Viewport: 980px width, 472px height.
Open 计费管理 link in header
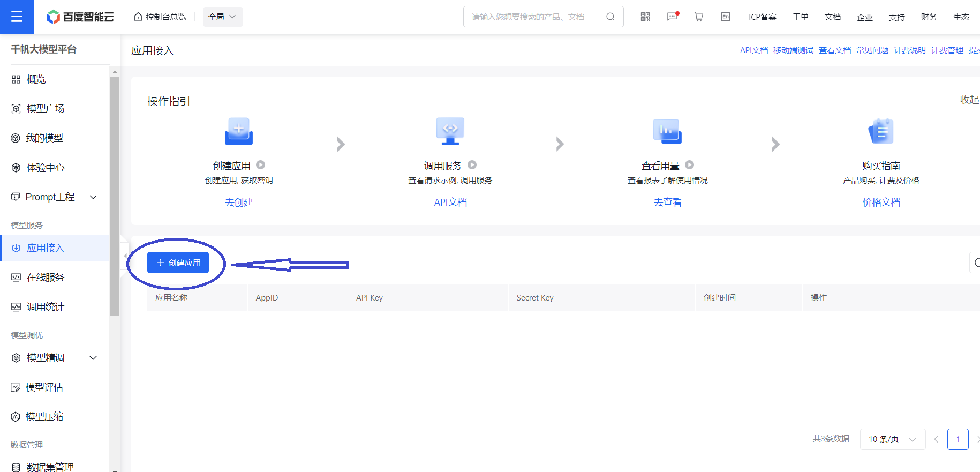(947, 50)
